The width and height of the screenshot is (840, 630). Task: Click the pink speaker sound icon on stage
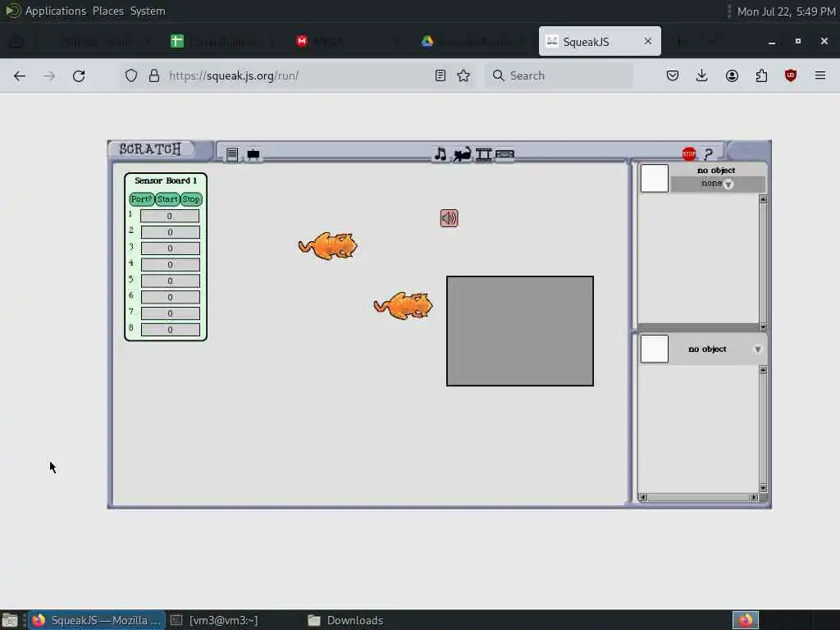[x=449, y=218]
